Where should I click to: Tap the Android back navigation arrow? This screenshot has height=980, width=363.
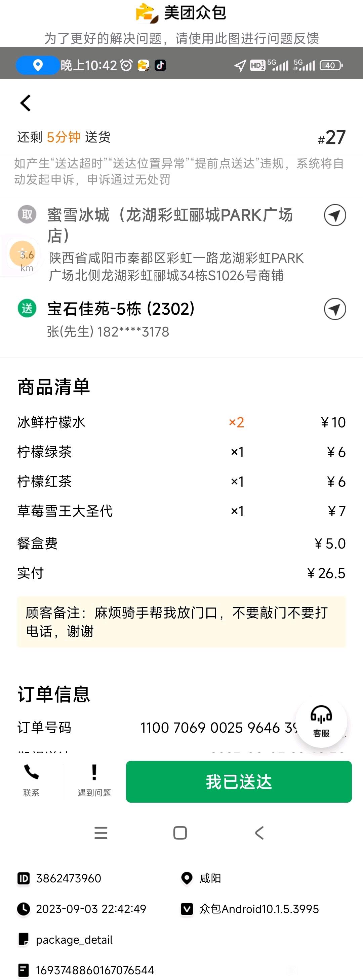point(259,833)
